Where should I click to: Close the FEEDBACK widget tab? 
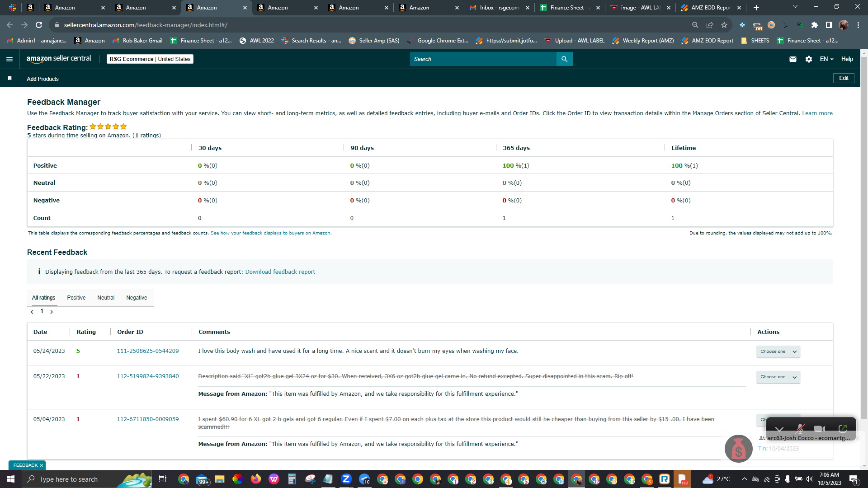(x=42, y=465)
